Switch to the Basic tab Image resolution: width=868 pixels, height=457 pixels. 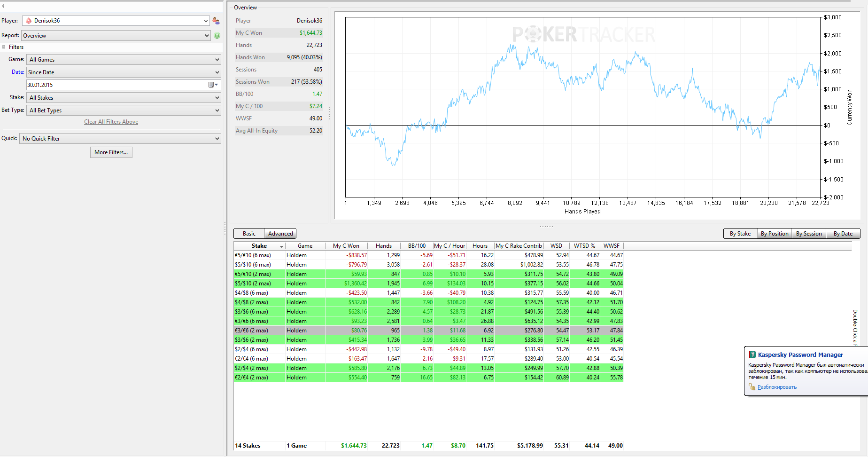click(249, 234)
